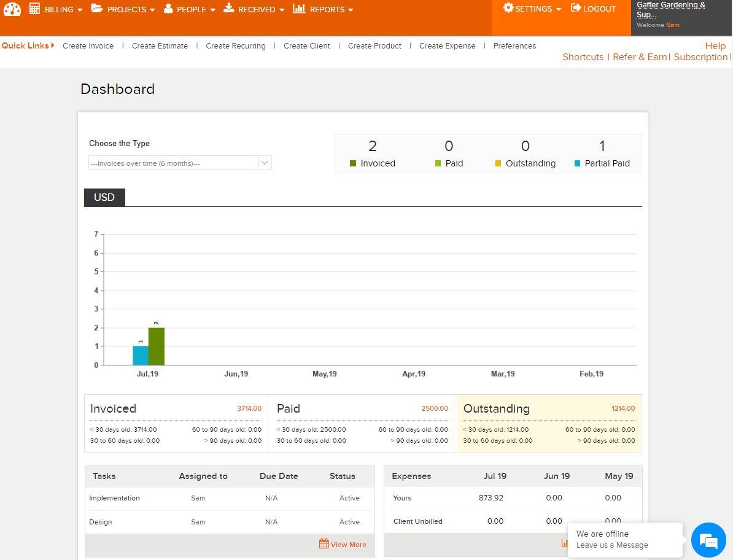Select the USD currency tab
Screen dimensions: 733x560
pyautogui.click(x=104, y=197)
